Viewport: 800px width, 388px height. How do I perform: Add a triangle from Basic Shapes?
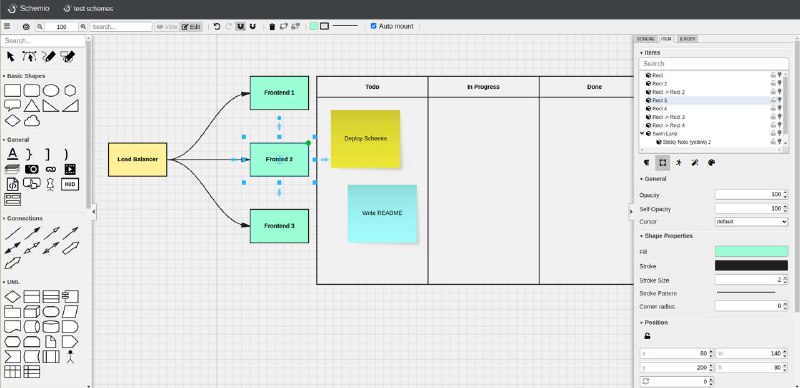click(32, 106)
